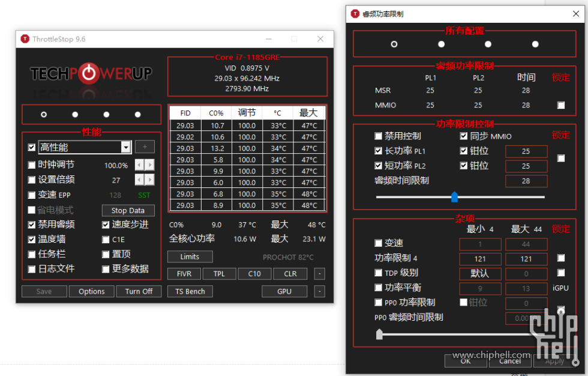Viewport: 588px width, 376px height.
Task: Click the minus button beside CLR
Action: click(319, 274)
